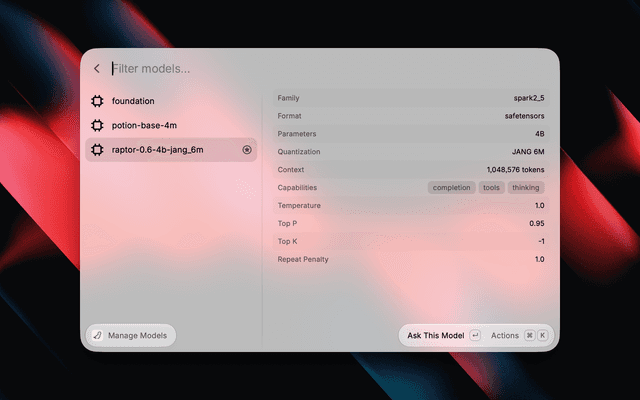Select the potion-base-4m model entry
The image size is (640, 400).
click(171, 125)
